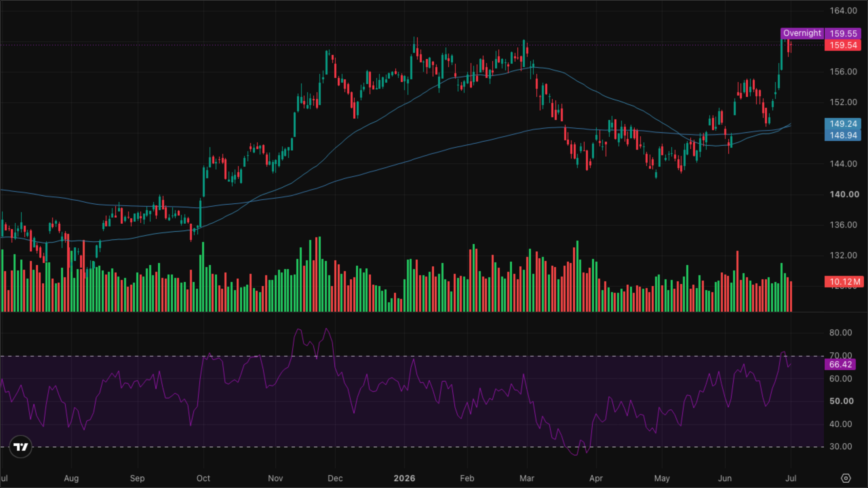Click the 164.00 price scale level
Viewport: 868px width, 488px height.
[843, 11]
